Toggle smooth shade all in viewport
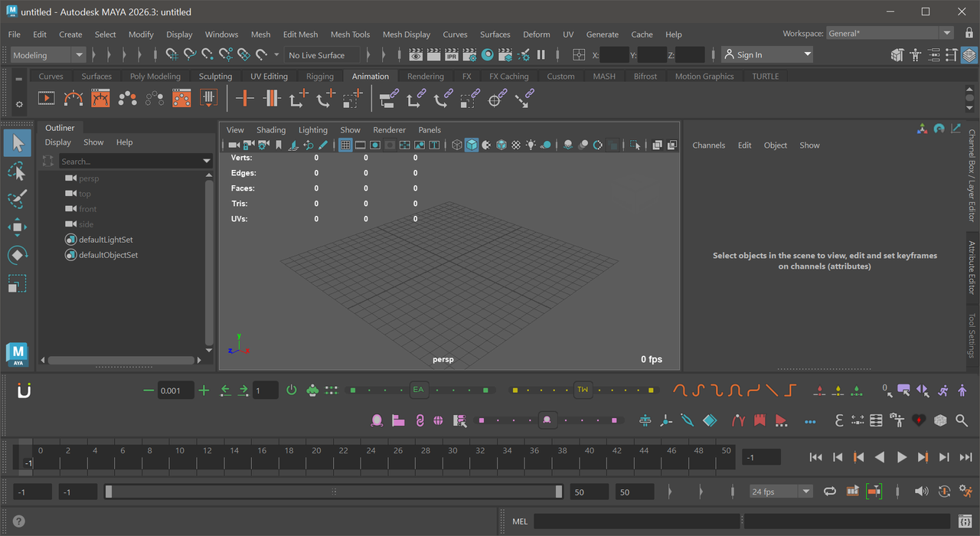980x536 pixels. (472, 145)
